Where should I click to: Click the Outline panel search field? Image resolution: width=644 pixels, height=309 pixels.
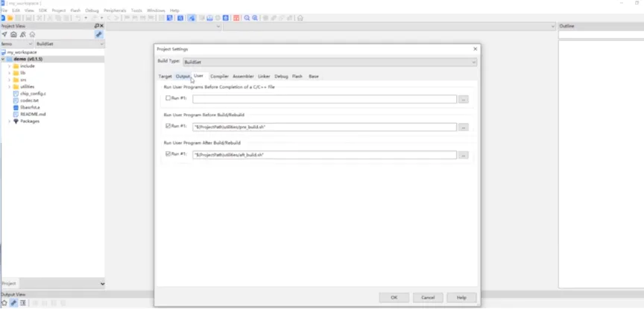point(601,35)
